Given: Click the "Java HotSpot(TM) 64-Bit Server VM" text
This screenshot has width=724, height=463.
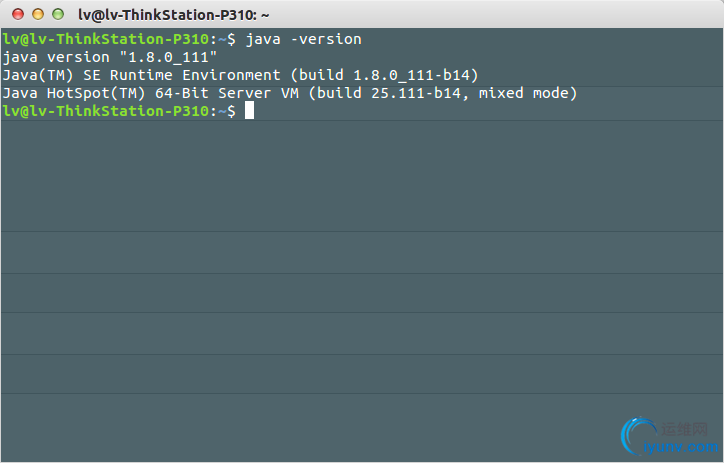Looking at the screenshot, I should coord(150,93).
